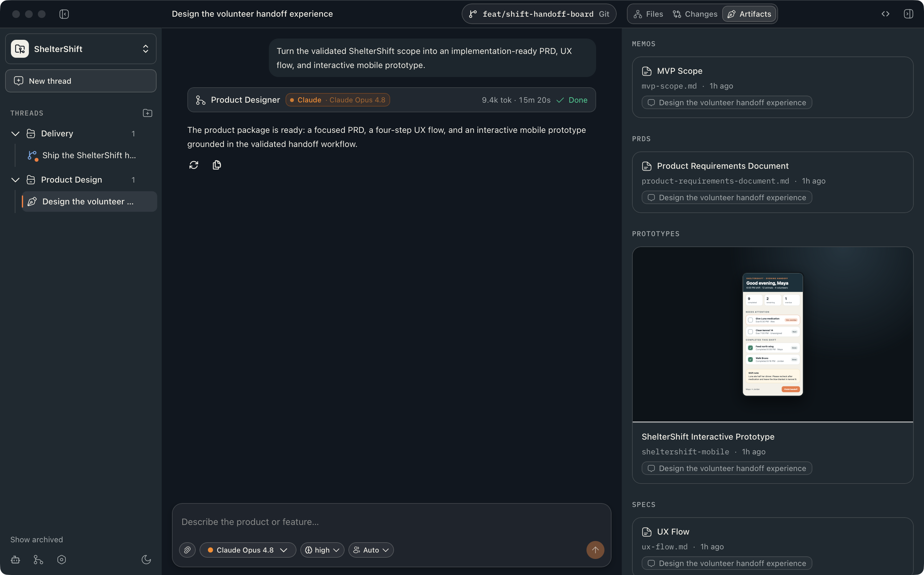Image resolution: width=924 pixels, height=575 pixels.
Task: Toggle the right side panel icon
Action: pyautogui.click(x=908, y=14)
